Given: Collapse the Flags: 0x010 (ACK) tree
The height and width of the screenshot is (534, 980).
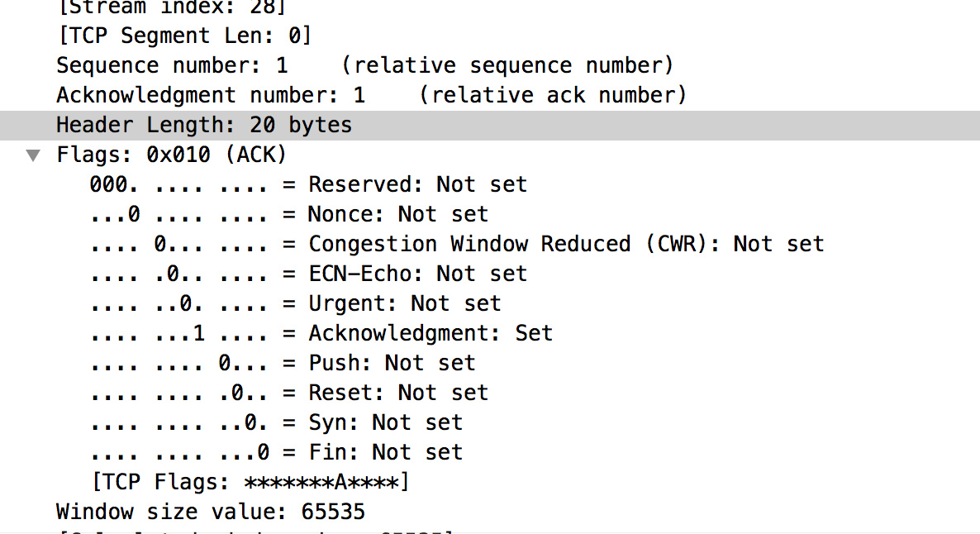Looking at the screenshot, I should point(33,155).
